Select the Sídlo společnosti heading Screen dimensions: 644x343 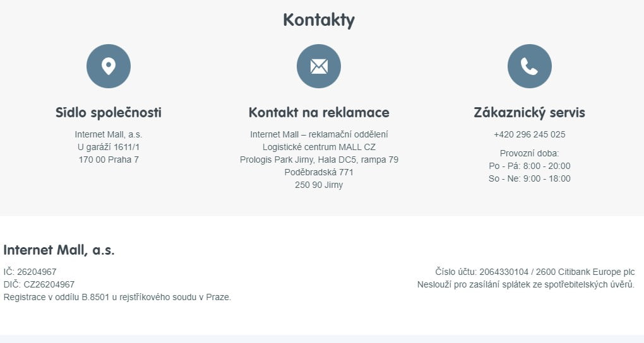click(x=109, y=113)
